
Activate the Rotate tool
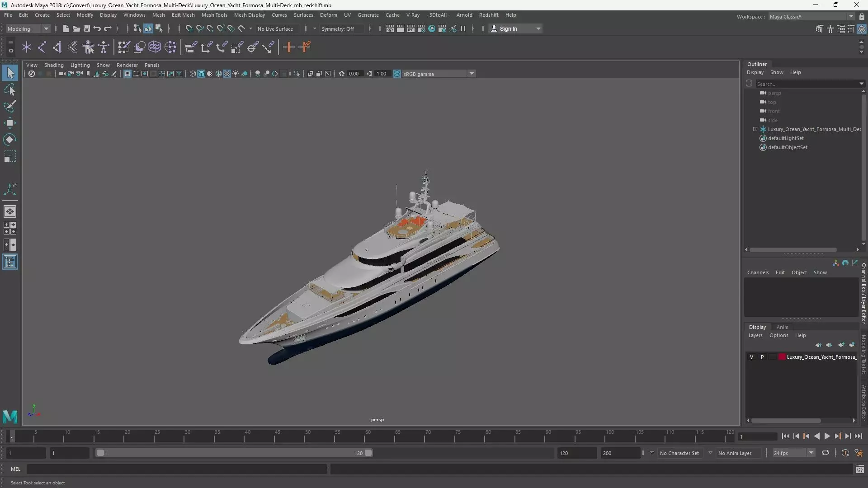pyautogui.click(x=10, y=140)
